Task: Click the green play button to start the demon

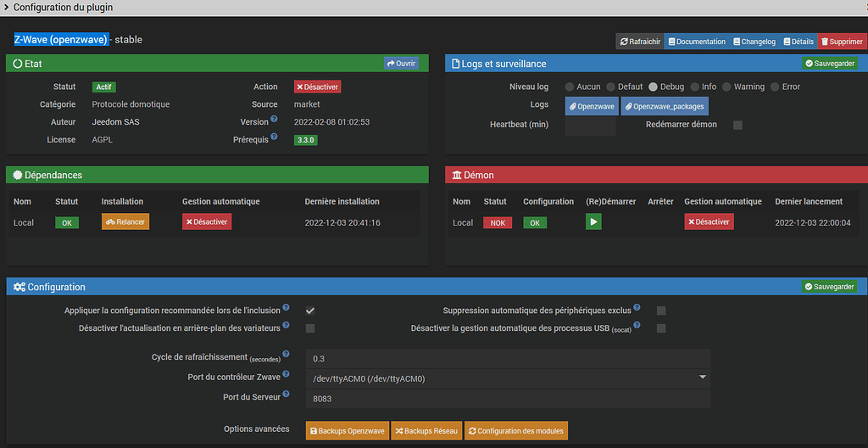Action: [x=594, y=222]
